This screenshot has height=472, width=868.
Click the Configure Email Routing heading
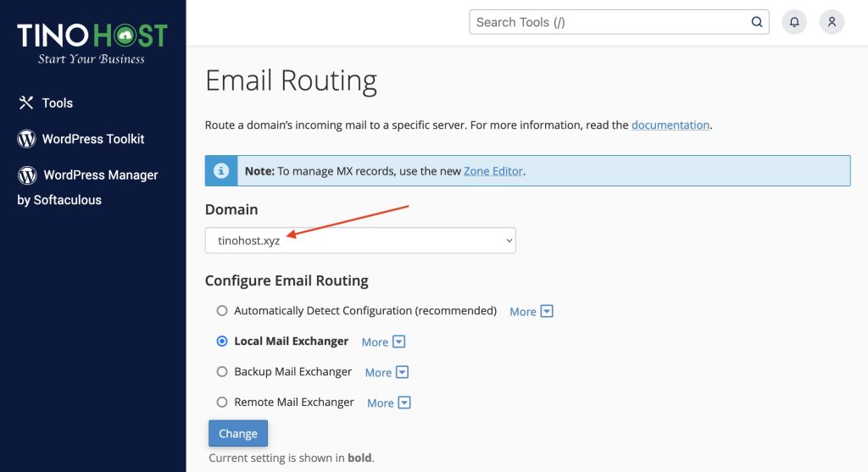[x=287, y=280]
